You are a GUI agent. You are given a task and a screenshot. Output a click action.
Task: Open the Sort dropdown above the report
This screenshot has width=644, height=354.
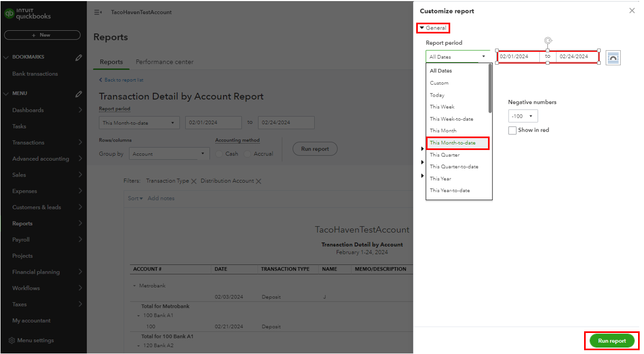[135, 199]
